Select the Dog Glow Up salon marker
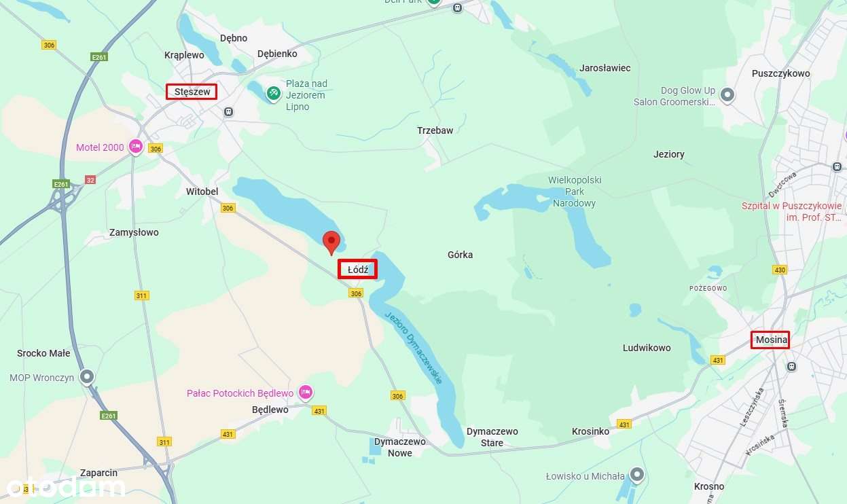847x504 pixels. [x=728, y=95]
